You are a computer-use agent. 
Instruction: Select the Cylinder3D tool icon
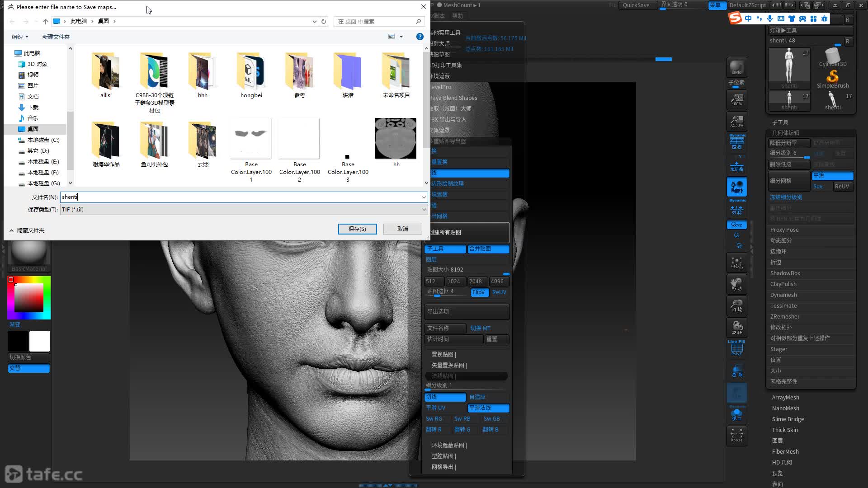(832, 57)
